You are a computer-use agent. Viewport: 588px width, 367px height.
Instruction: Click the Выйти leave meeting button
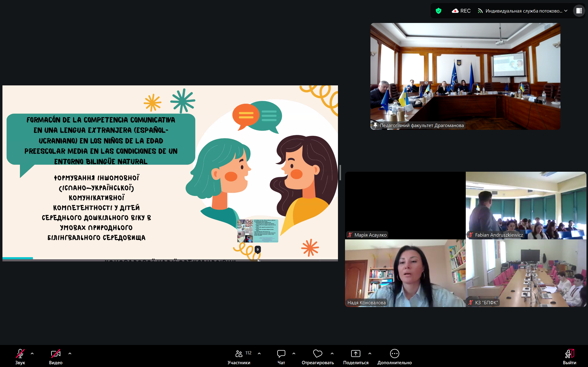[569, 356]
